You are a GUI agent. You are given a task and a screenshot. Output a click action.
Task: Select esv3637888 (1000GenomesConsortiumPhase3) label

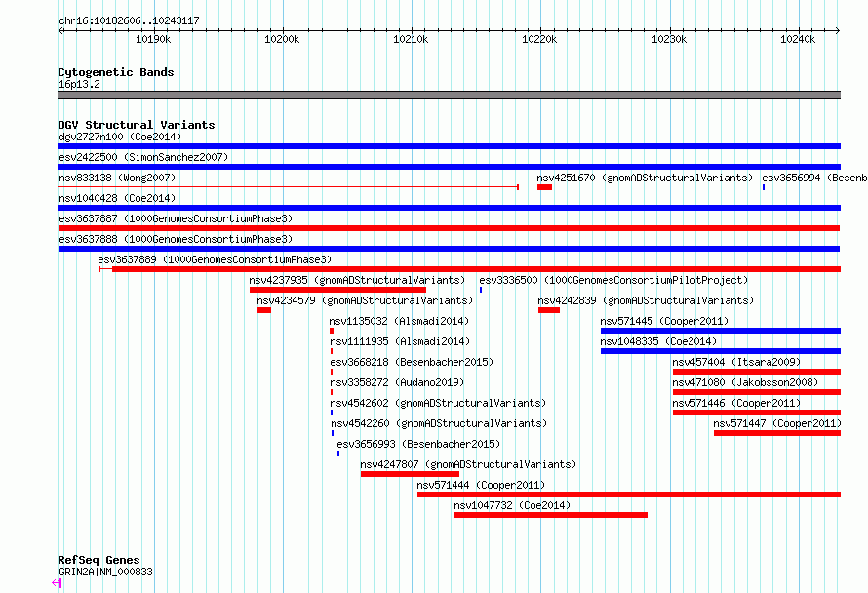(x=176, y=239)
